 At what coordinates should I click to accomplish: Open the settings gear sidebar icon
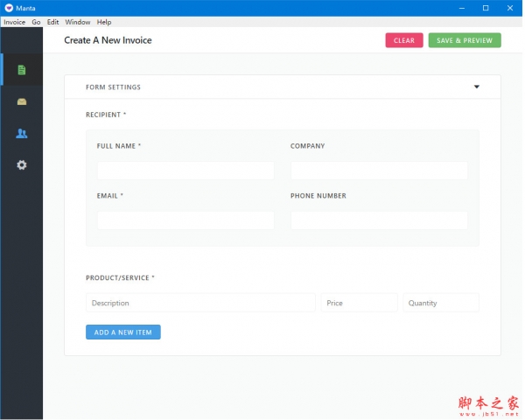[22, 164]
